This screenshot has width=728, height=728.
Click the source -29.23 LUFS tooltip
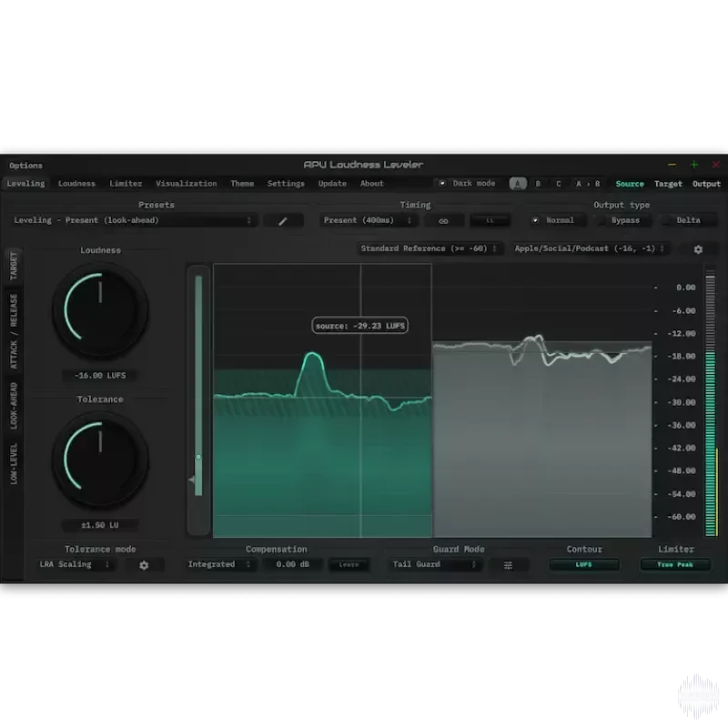click(x=359, y=326)
